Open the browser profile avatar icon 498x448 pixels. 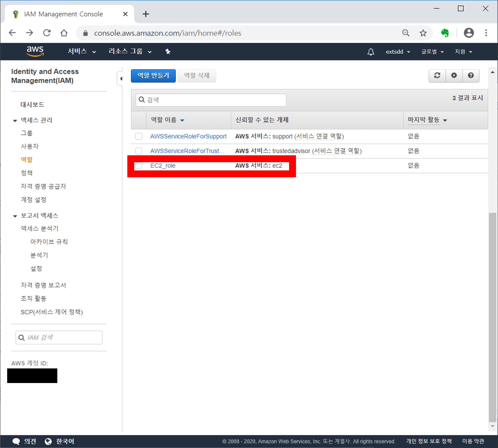click(469, 33)
